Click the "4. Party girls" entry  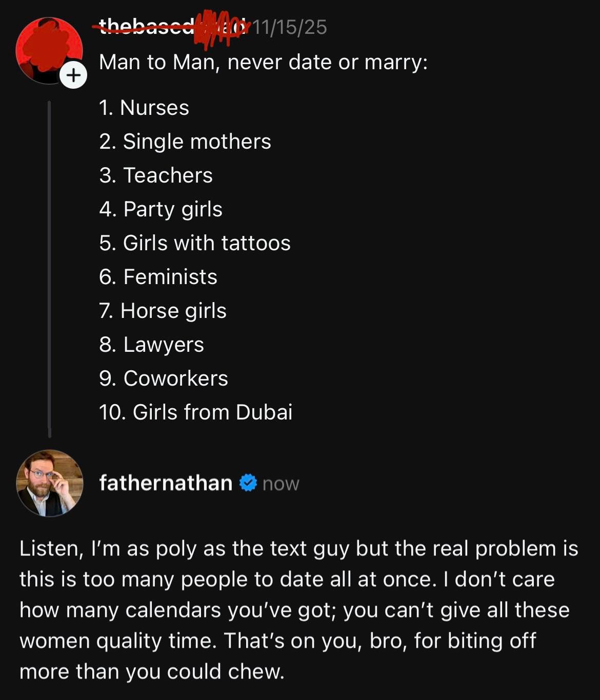[161, 209]
